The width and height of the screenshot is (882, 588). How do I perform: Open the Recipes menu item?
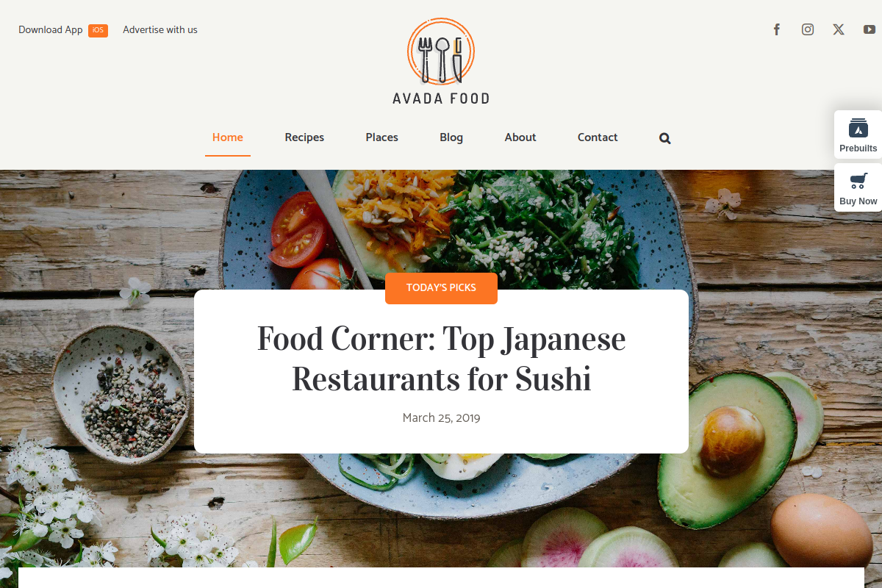click(304, 137)
